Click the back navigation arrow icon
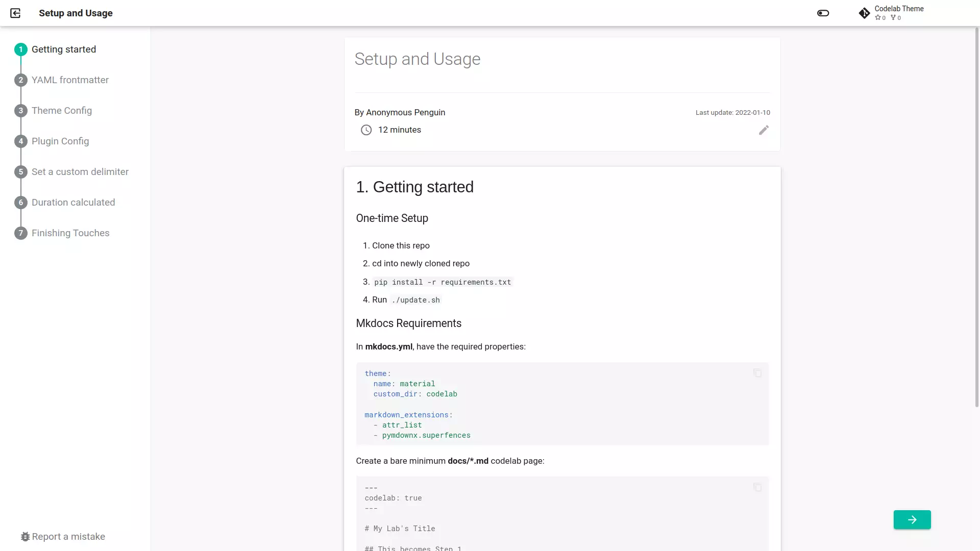Image resolution: width=980 pixels, height=551 pixels. tap(15, 13)
